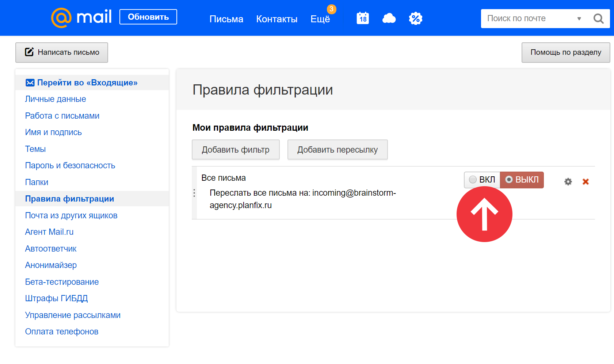Open the Письма menu

[226, 19]
